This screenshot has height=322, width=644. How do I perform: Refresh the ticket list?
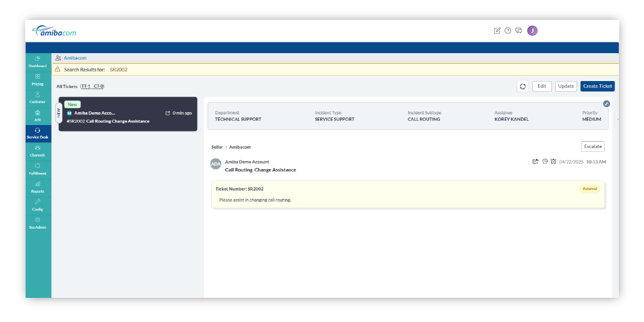(x=523, y=86)
